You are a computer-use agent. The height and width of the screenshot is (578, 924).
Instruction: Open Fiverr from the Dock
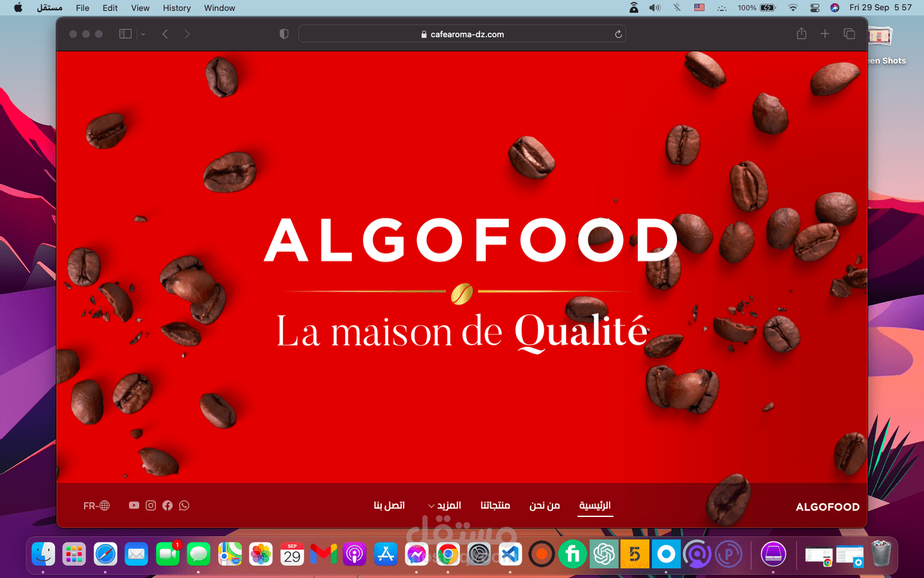pos(572,554)
